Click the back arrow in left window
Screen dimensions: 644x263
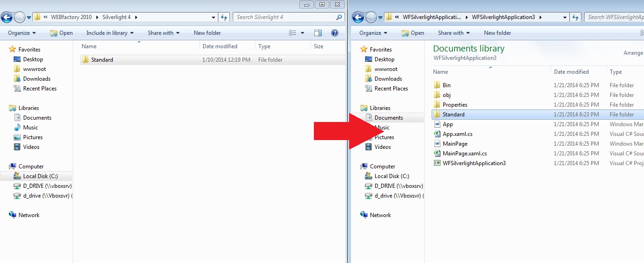[x=7, y=18]
